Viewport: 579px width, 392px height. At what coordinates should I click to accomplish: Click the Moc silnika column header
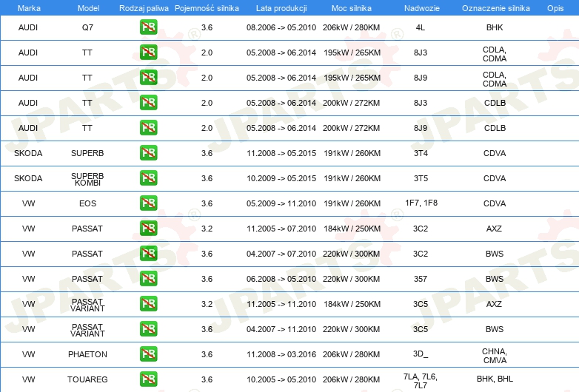point(352,8)
